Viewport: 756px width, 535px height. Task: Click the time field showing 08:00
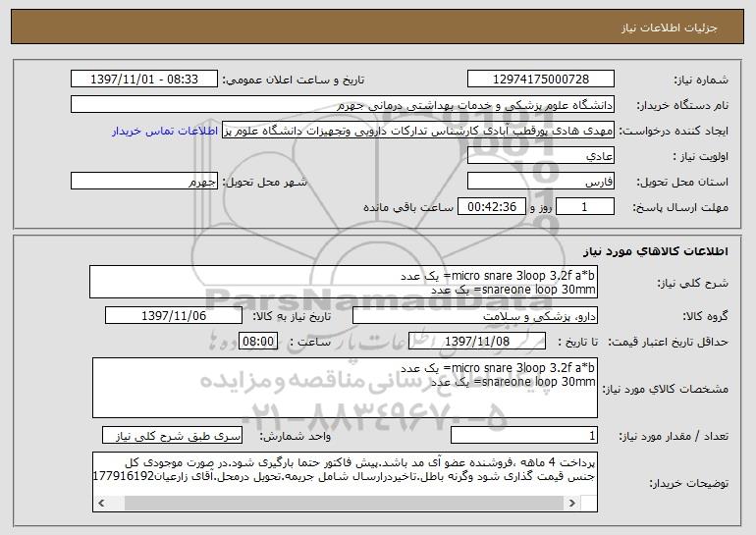[x=258, y=342]
